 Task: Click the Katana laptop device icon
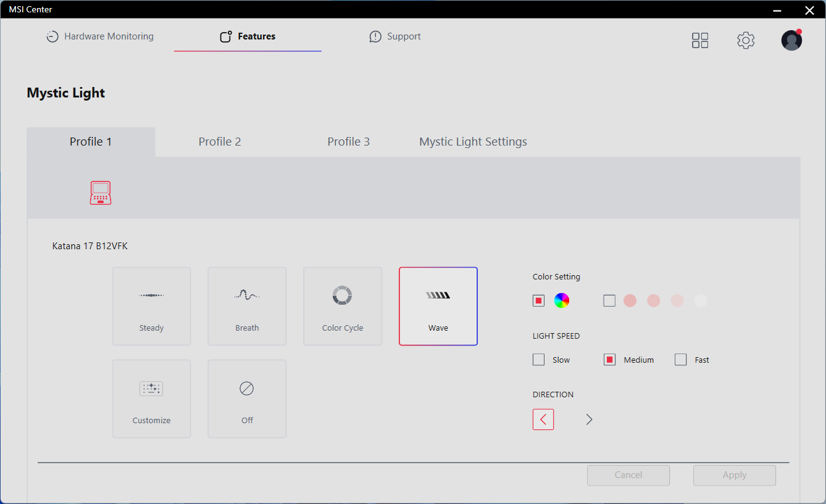coord(101,192)
